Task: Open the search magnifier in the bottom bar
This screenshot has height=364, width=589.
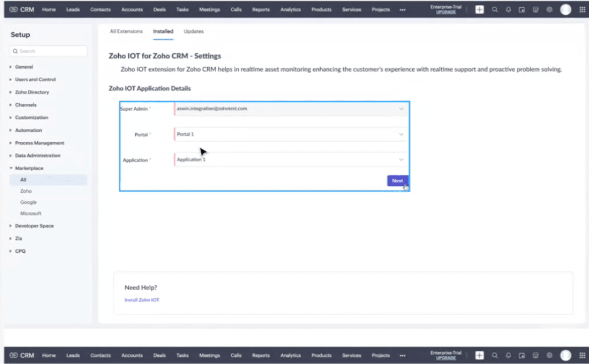Action: [x=495, y=355]
